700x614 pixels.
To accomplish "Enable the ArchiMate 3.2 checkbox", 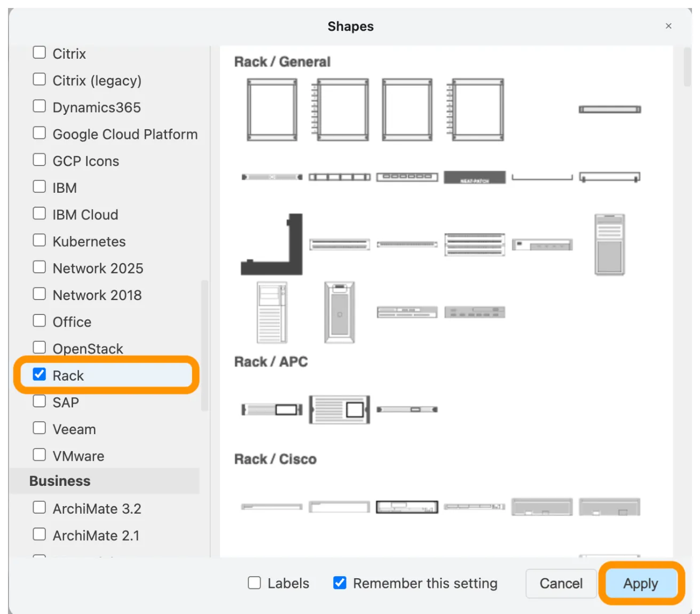I will (40, 507).
